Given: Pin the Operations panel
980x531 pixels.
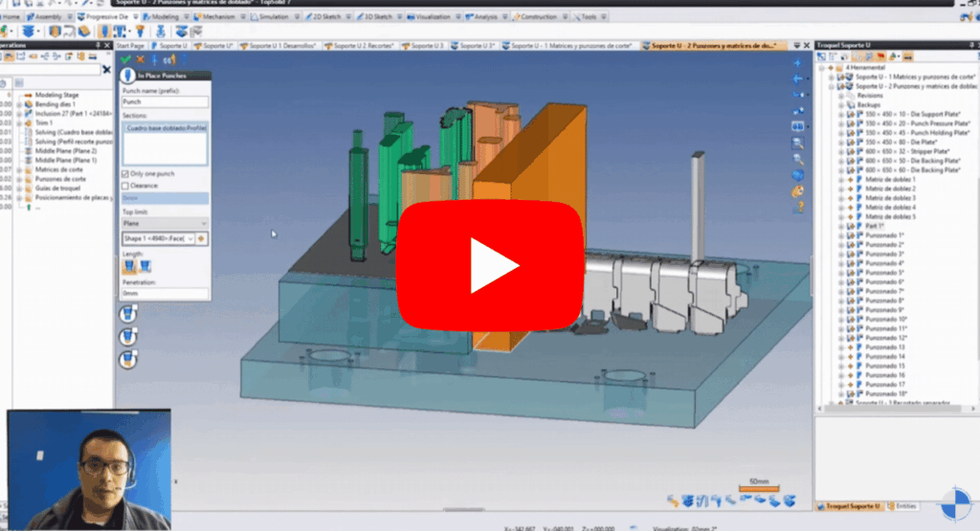Looking at the screenshot, I should click(x=99, y=46).
